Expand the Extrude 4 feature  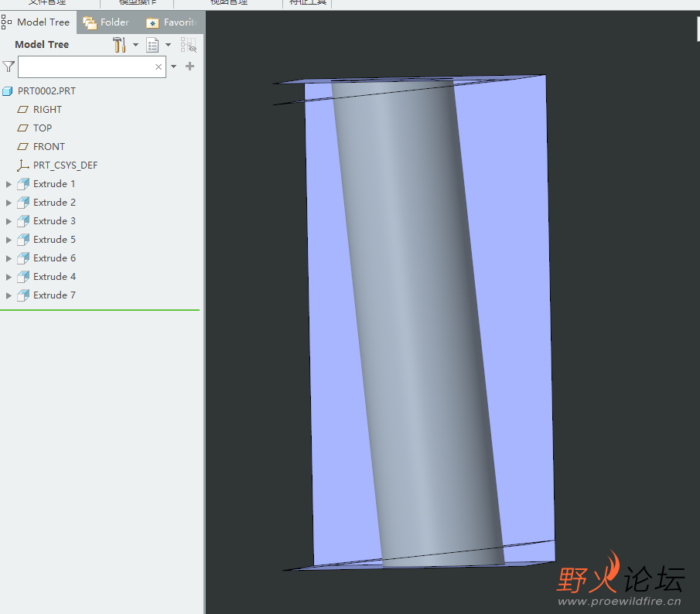coord(9,277)
